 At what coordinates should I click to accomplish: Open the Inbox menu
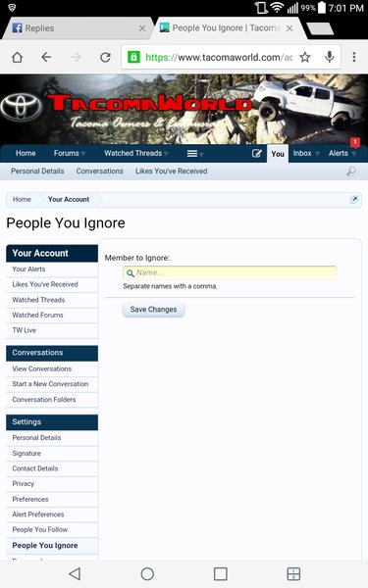click(302, 153)
